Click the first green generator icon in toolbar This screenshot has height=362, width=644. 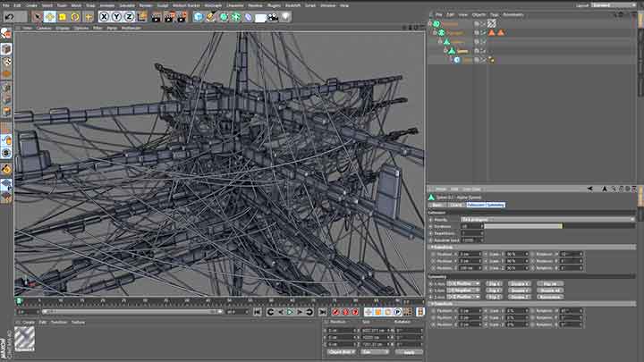click(x=224, y=17)
